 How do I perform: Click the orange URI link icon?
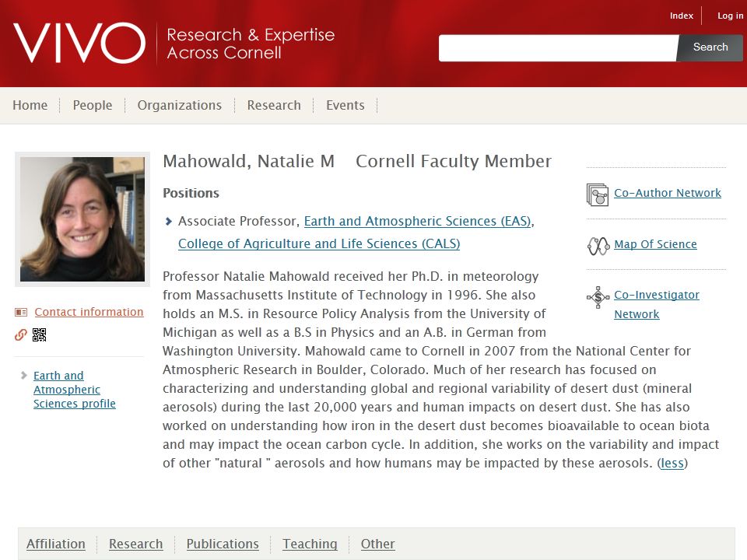pos(20,334)
